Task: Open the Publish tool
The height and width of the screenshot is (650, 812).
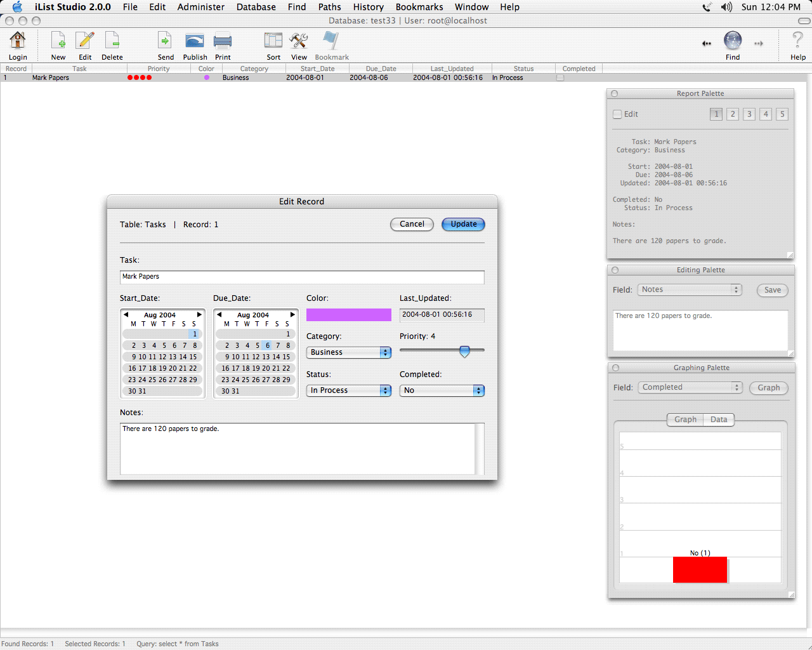Action: coord(195,42)
